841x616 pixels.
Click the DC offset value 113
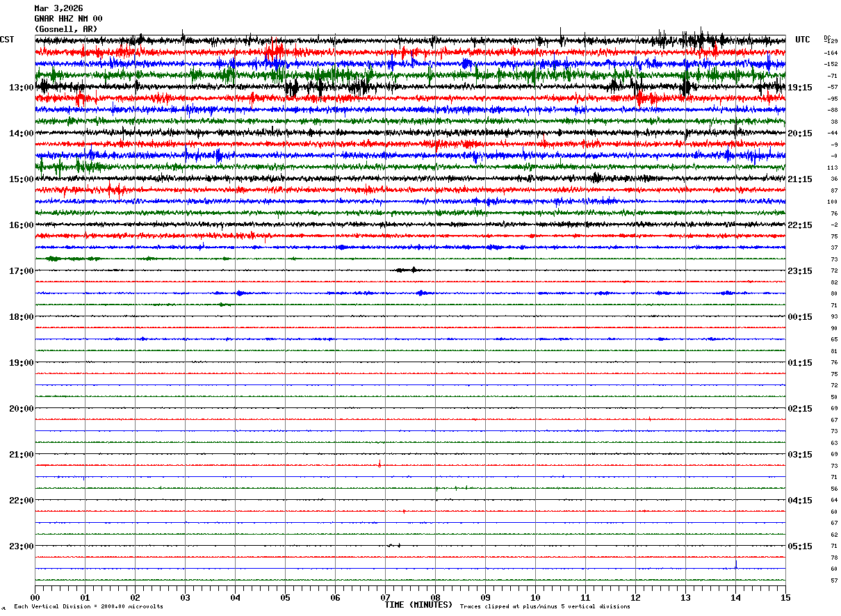click(833, 168)
